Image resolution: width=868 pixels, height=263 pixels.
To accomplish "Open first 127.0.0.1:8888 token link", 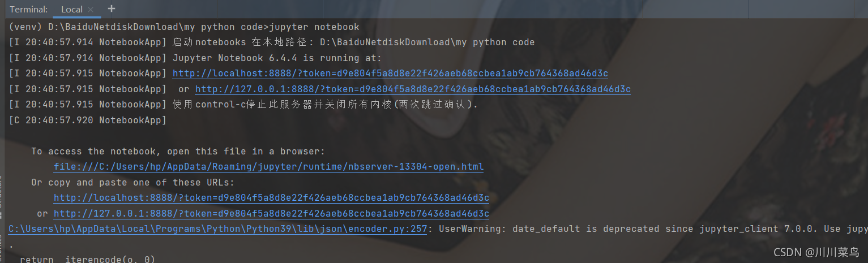I will 413,89.
